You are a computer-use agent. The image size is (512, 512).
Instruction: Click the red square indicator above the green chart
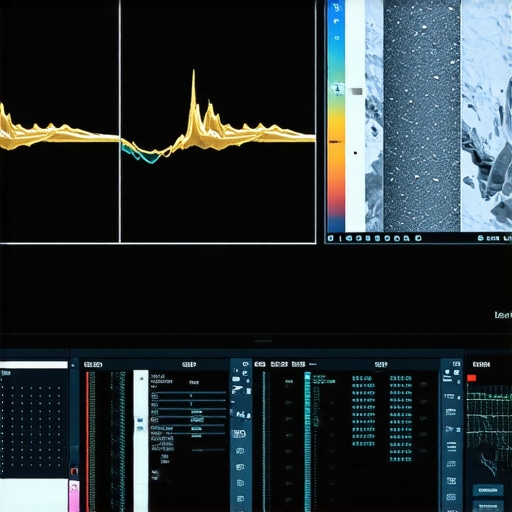(471, 378)
